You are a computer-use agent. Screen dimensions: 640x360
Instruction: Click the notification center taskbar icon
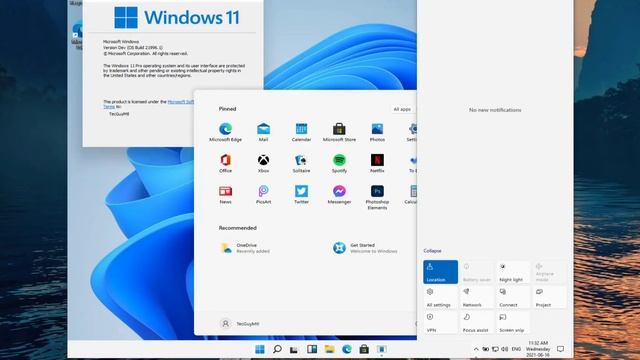(561, 349)
